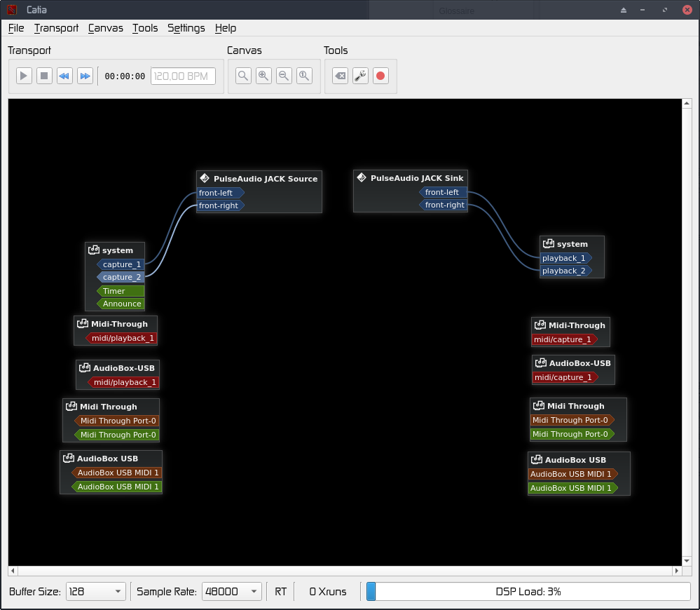The image size is (700, 610).
Task: Open the Buffer Size dropdown
Action: click(x=95, y=591)
